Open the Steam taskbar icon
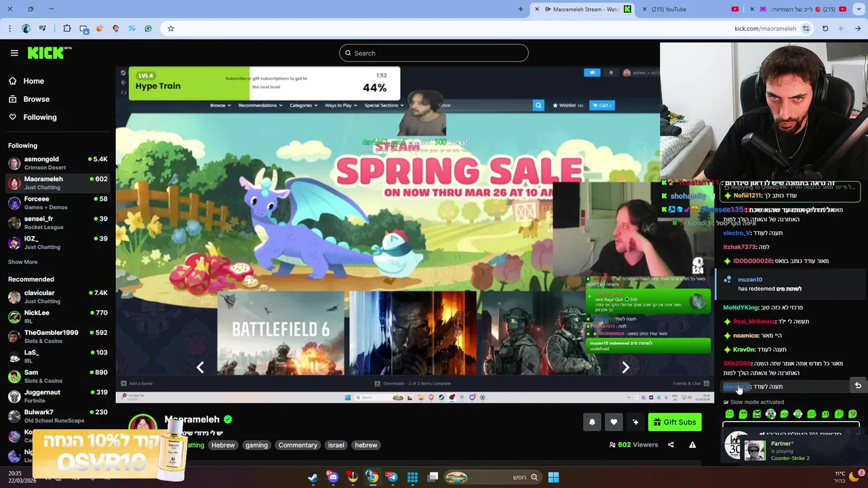Viewport: 868px width, 488px height. coord(313,477)
